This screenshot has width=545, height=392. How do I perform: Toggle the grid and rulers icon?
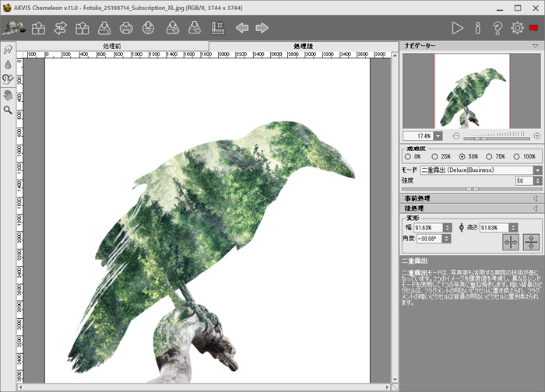click(x=218, y=28)
